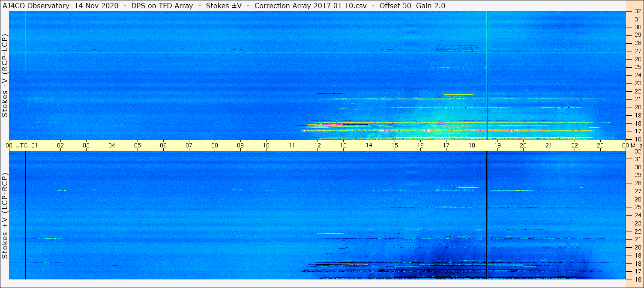Screen dimensions: 644x288
Task: Select the 13 hour mark on time axis
Action: click(343, 145)
